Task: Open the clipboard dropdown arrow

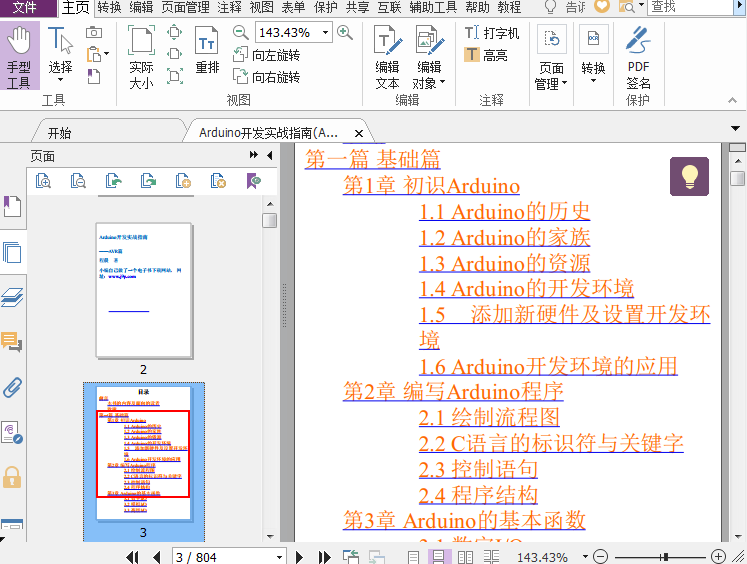Action: pos(106,54)
